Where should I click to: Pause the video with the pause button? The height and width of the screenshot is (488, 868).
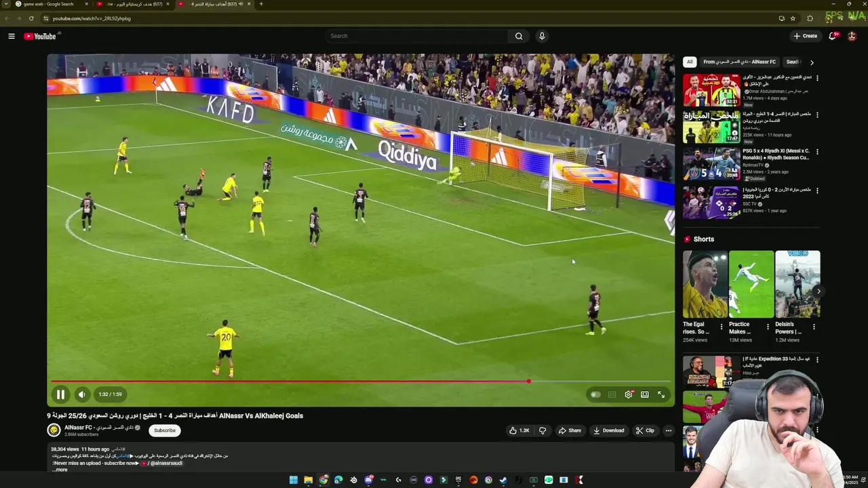[60, 394]
